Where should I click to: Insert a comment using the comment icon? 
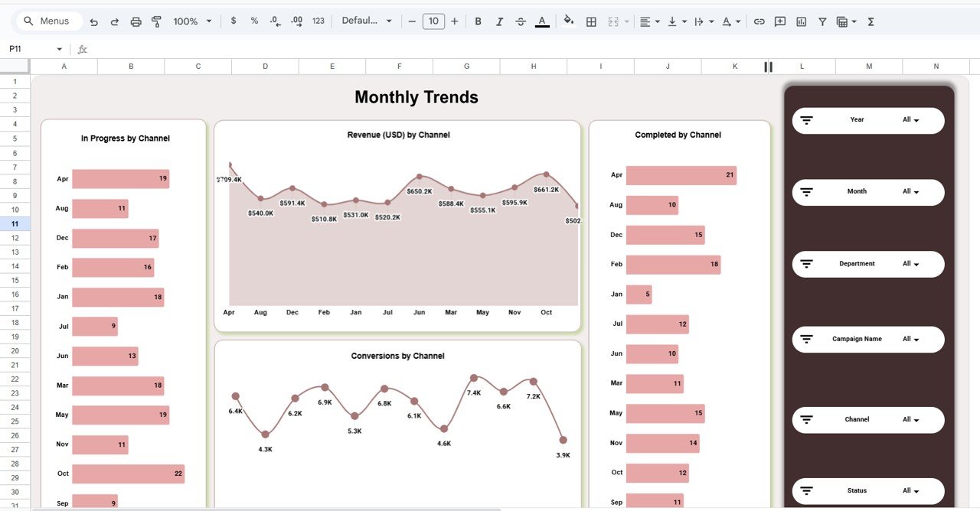coord(779,21)
